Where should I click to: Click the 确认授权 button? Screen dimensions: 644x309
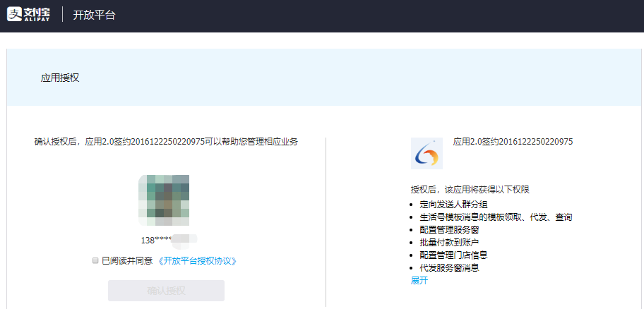(x=167, y=291)
